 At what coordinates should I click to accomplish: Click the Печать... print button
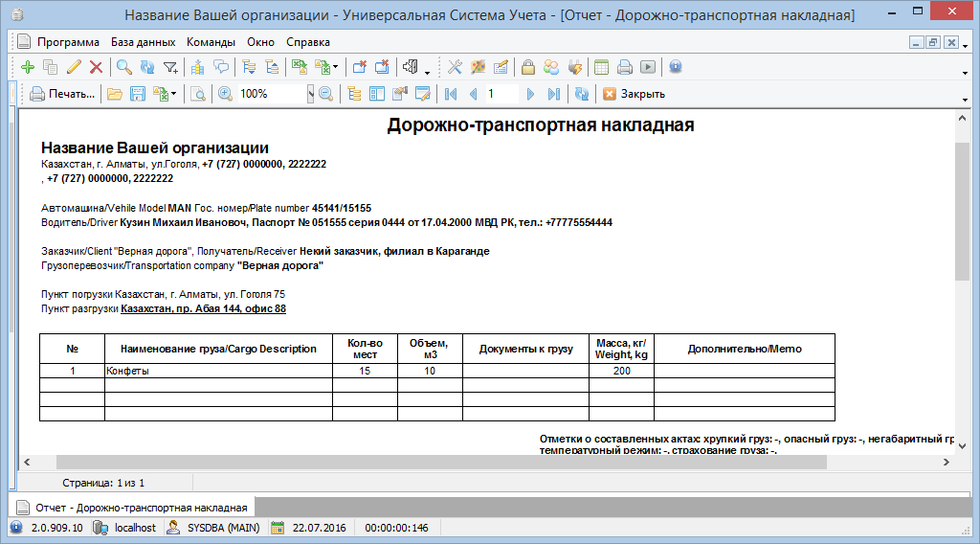62,94
